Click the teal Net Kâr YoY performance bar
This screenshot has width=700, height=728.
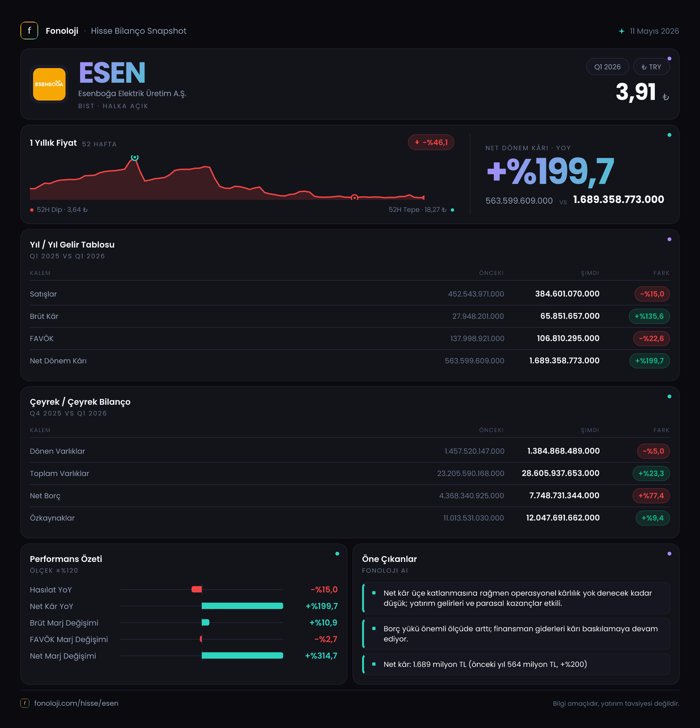coord(242,606)
